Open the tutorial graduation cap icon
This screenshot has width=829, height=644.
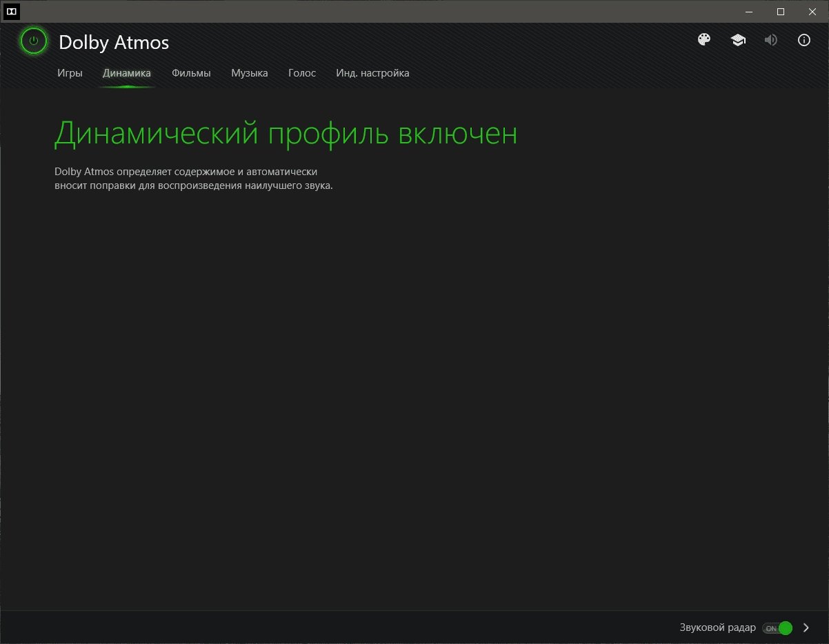(738, 40)
